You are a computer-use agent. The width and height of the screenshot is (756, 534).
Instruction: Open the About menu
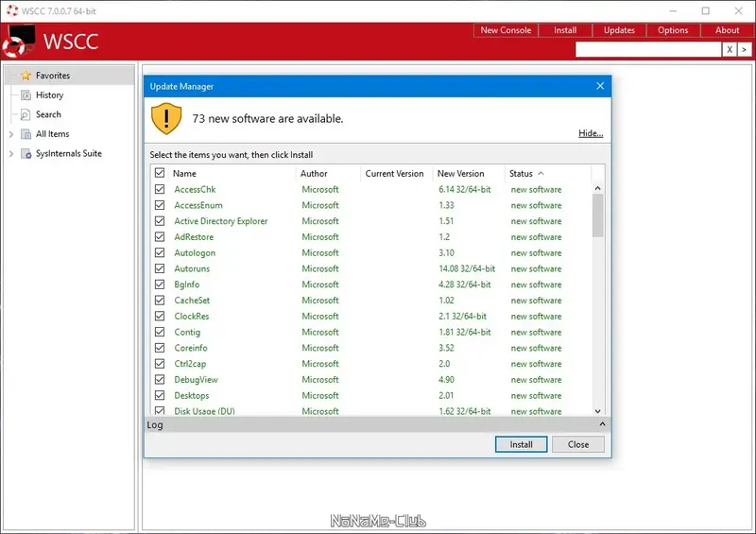[x=727, y=30]
